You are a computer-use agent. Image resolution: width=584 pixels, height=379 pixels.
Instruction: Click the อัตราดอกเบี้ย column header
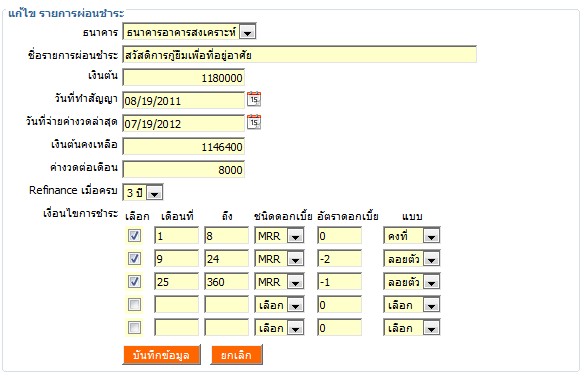coord(348,216)
